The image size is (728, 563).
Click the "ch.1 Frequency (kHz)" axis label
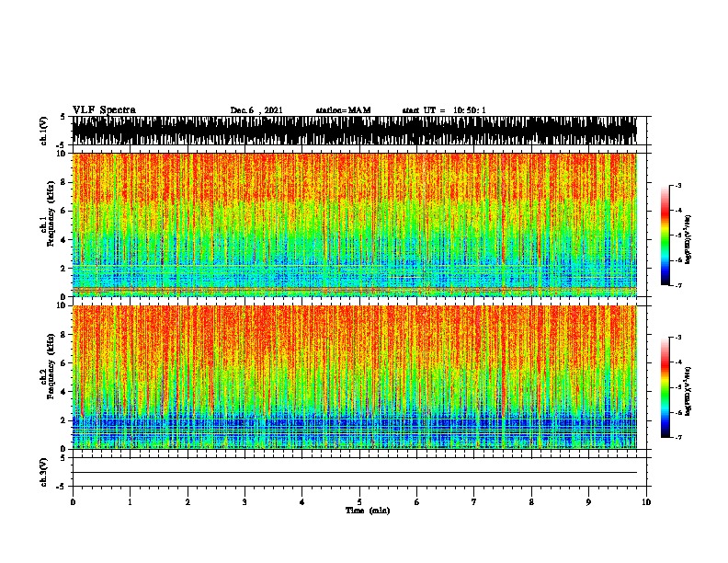(47, 214)
